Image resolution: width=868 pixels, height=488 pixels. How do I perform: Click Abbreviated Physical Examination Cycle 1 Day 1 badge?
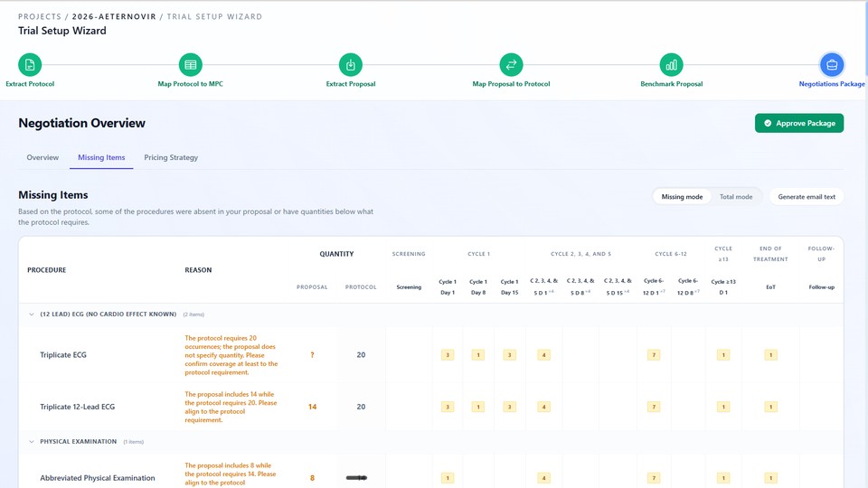point(448,478)
